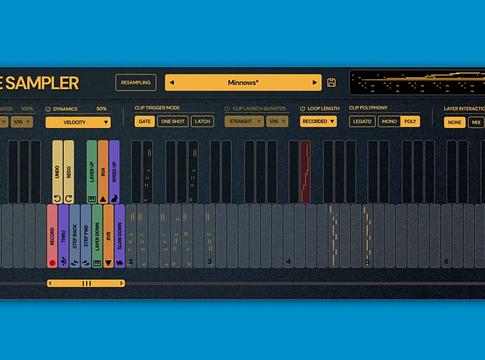
Task: Click the white key labeled 2
Action: pyautogui.click(x=131, y=236)
